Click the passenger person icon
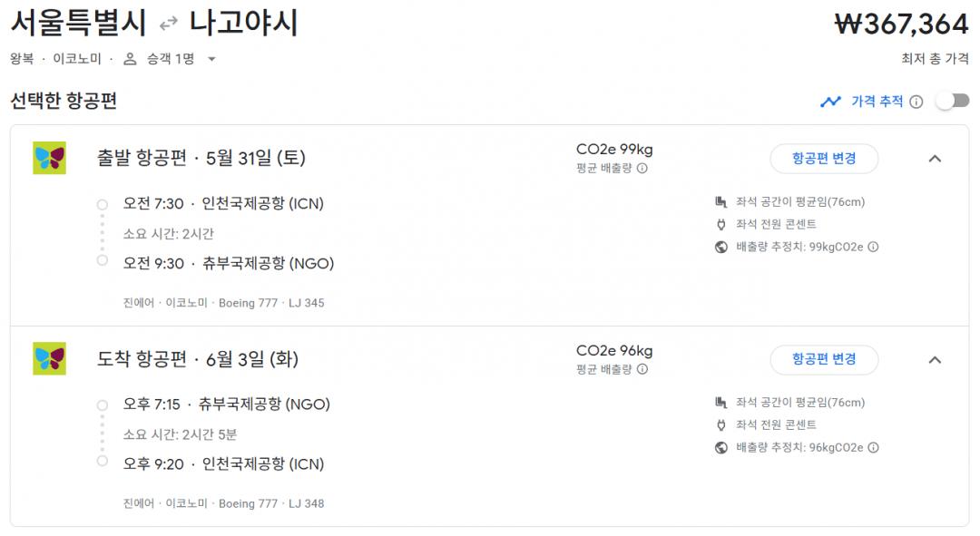This screenshot has width=980, height=536. coord(130,59)
